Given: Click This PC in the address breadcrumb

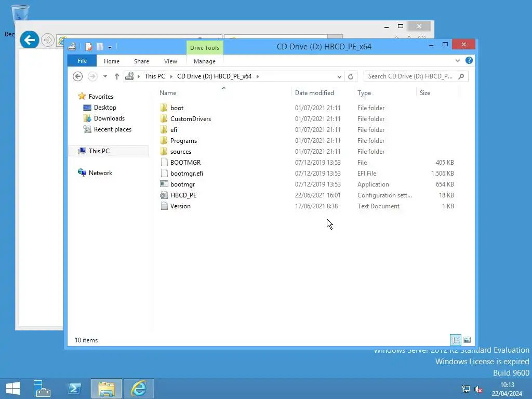Looking at the screenshot, I should 155,76.
